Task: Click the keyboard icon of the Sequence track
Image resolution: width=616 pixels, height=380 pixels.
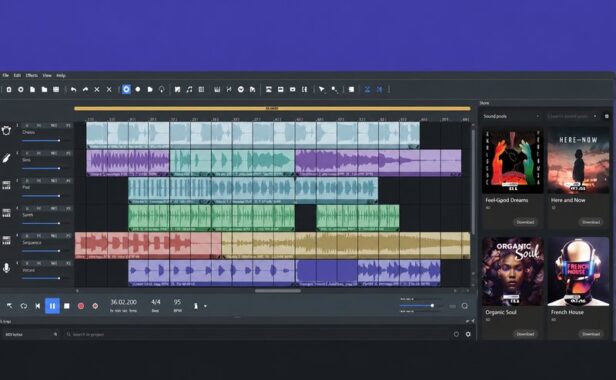Action: (x=6, y=240)
